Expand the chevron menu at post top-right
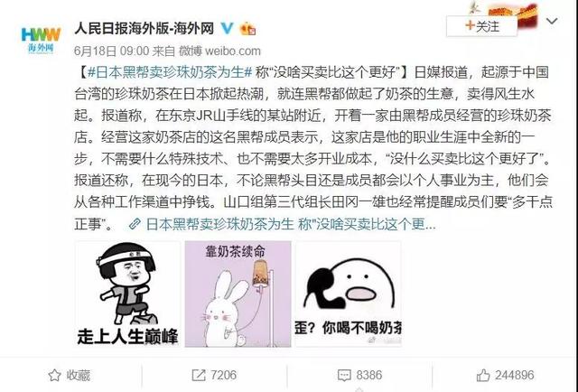Image resolution: width=578 pixels, height=392 pixels. tap(552, 21)
